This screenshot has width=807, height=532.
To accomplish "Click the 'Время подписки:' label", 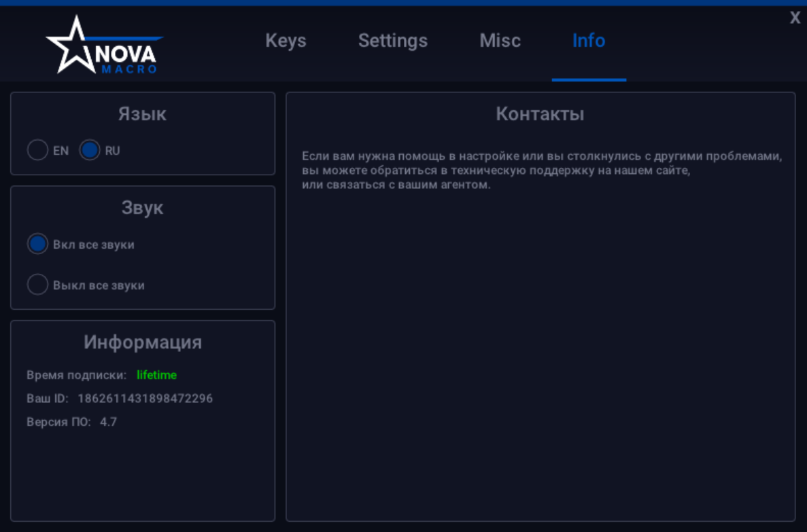I will pyautogui.click(x=76, y=376).
